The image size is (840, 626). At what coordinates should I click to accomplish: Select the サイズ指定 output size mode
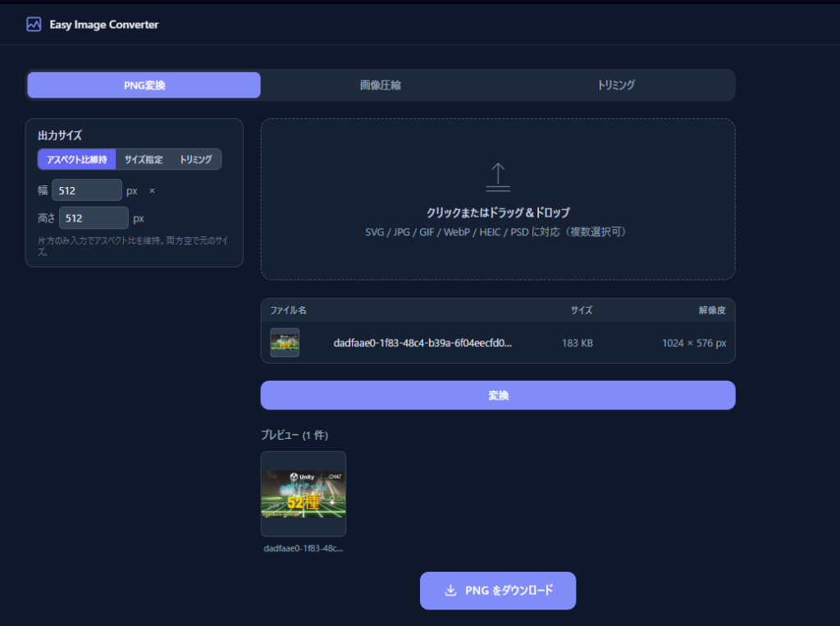click(144, 159)
